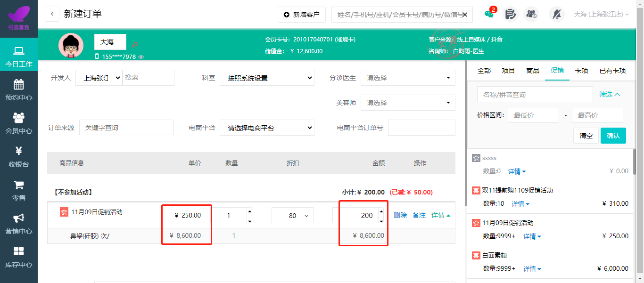
Task: Click the 确认 filter button
Action: [x=613, y=136]
